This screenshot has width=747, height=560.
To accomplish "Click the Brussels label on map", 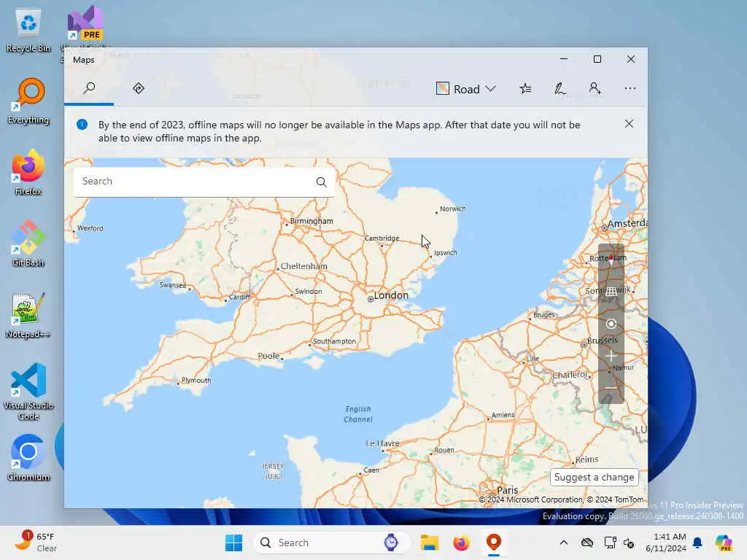I will [602, 341].
